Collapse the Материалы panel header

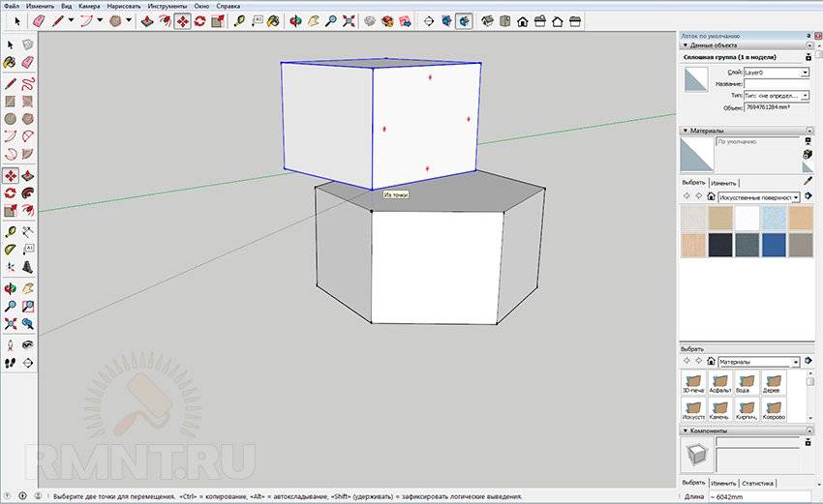point(685,130)
